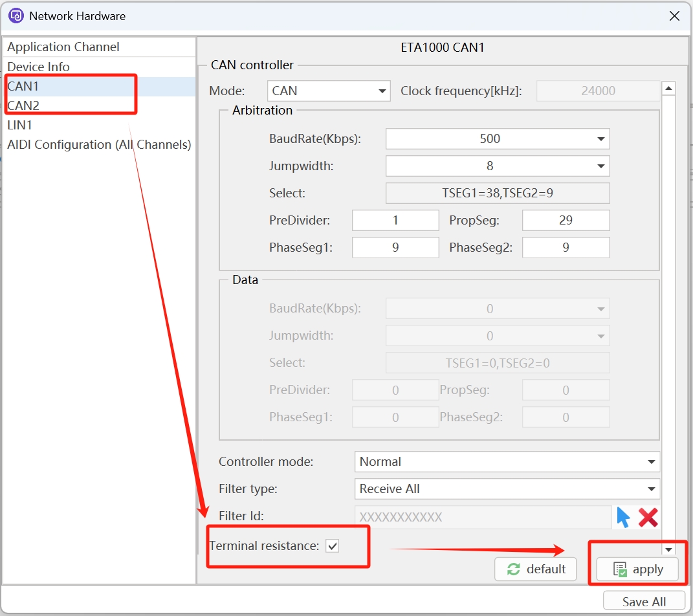Click the blue cursor filter pick icon
This screenshot has height=616, width=693.
point(623,517)
